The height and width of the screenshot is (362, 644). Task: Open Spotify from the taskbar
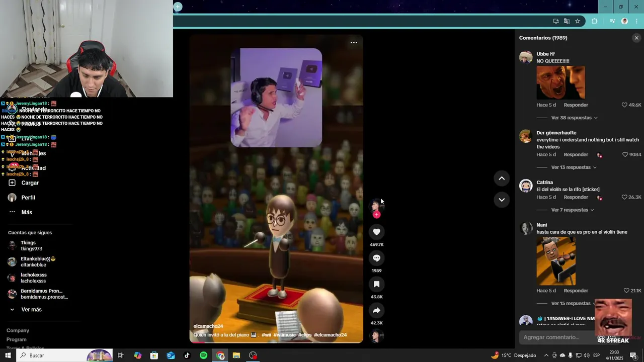(x=203, y=355)
